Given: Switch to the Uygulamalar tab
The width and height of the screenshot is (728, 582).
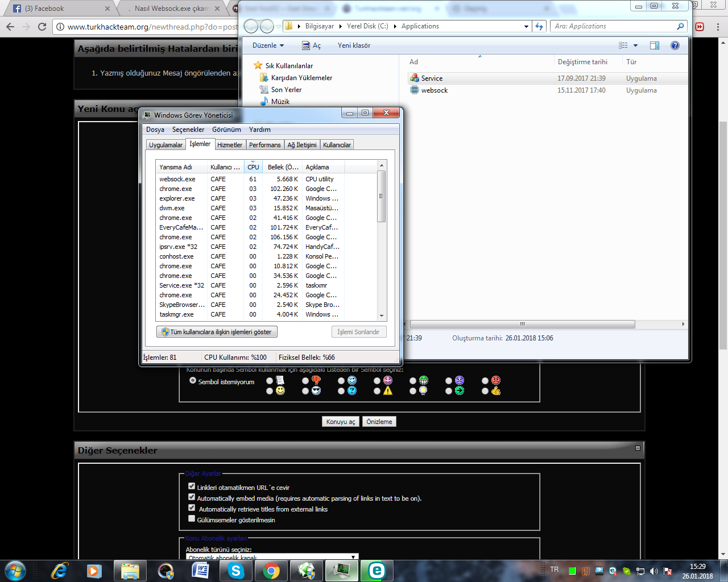Looking at the screenshot, I should point(166,145).
